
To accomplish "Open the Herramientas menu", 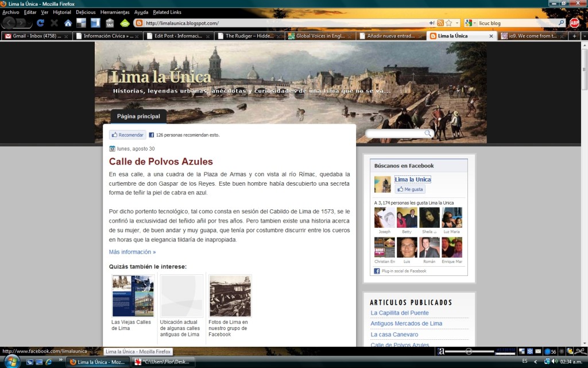I will pyautogui.click(x=114, y=12).
